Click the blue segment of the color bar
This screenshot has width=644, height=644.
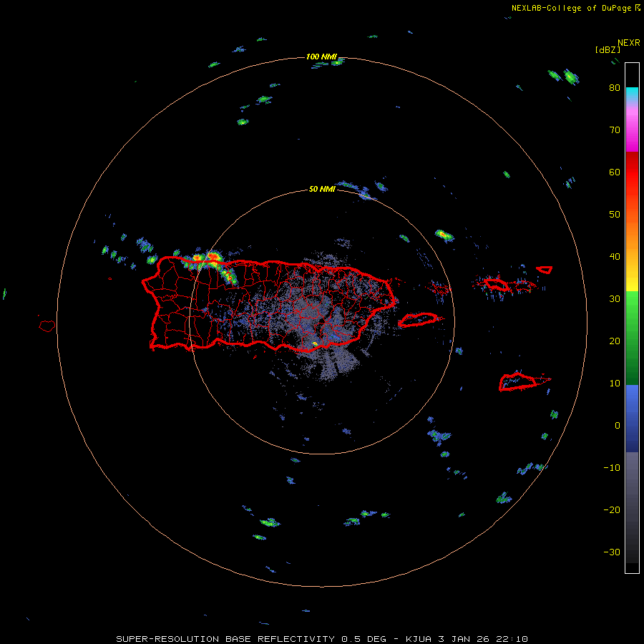pos(632,419)
